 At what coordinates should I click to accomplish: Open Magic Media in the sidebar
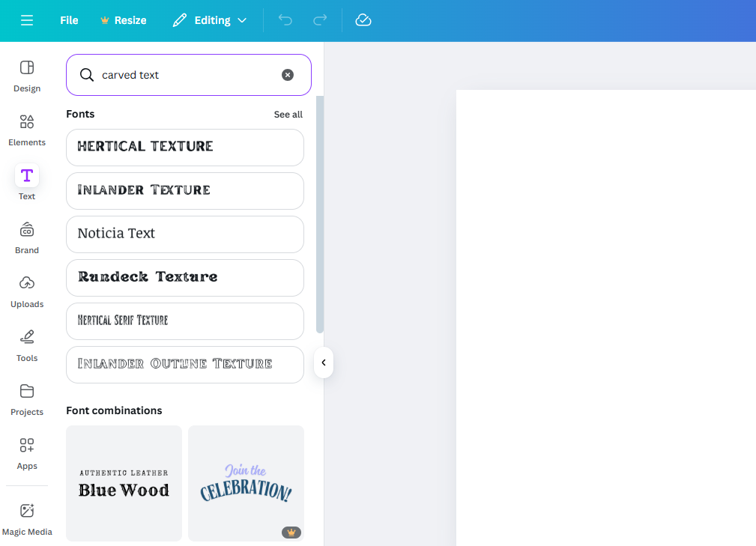27,518
